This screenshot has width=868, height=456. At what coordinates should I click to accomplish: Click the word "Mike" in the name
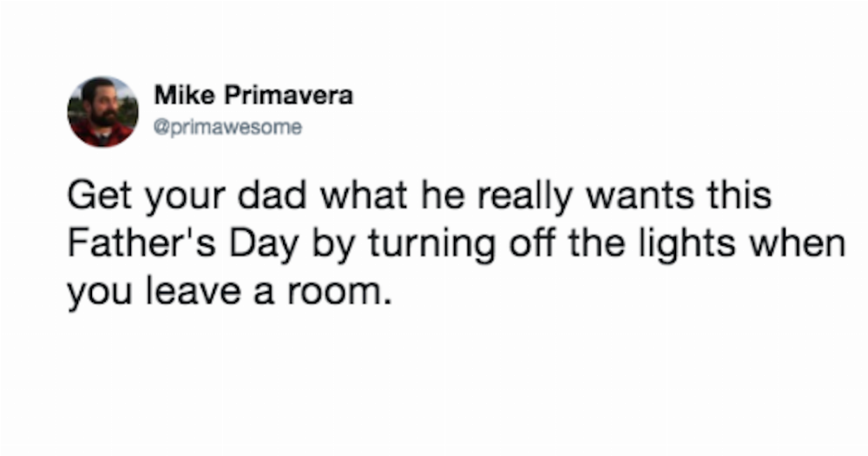click(184, 95)
